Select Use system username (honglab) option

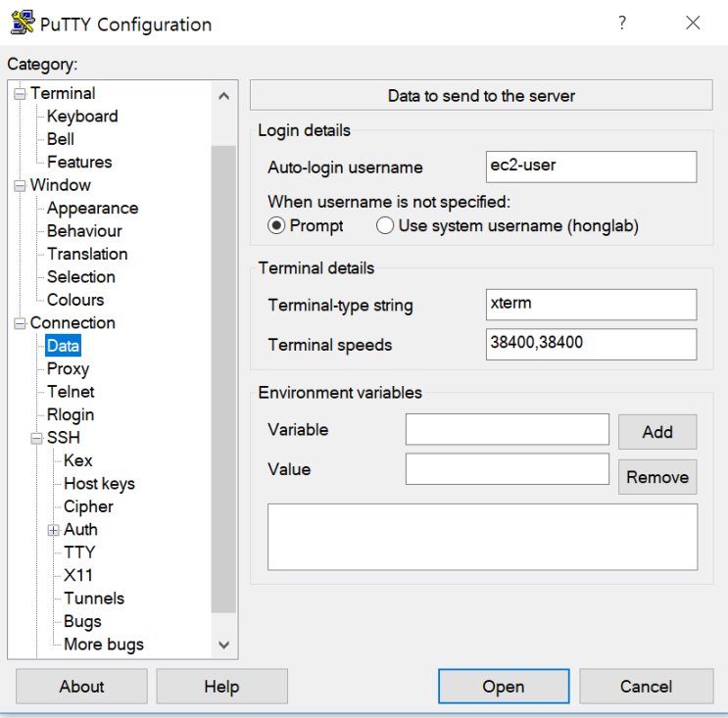click(385, 226)
